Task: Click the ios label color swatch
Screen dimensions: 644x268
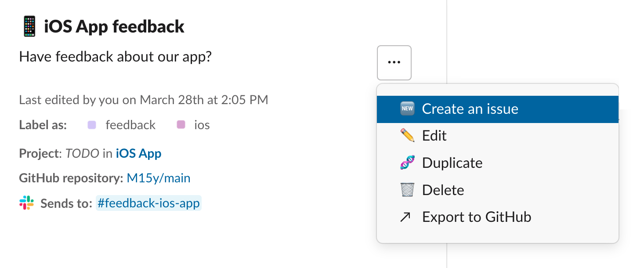Action: point(181,125)
